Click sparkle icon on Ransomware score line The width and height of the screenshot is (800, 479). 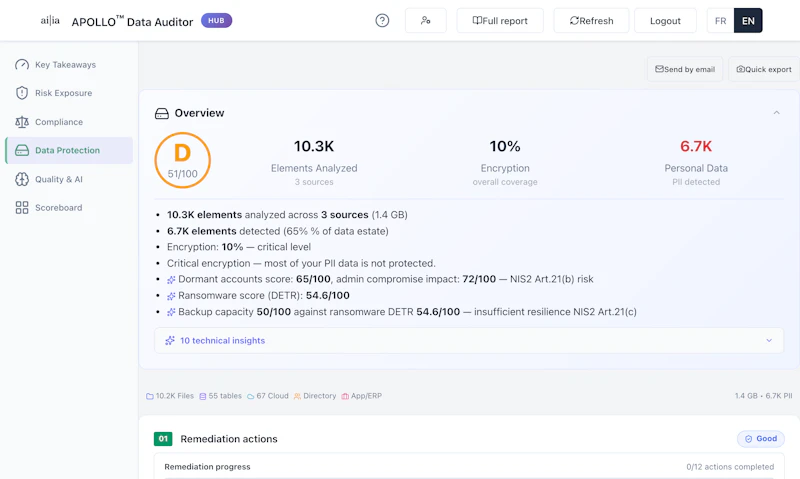click(171, 296)
